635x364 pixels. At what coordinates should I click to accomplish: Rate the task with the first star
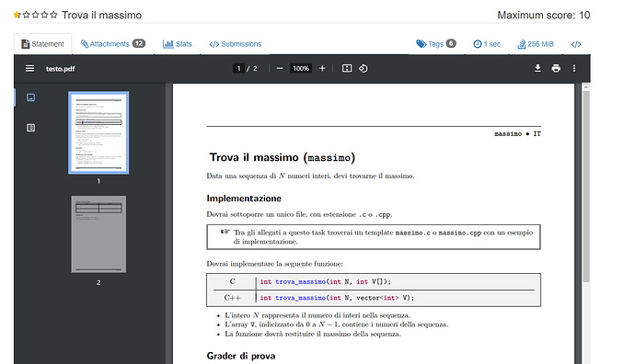coord(17,15)
